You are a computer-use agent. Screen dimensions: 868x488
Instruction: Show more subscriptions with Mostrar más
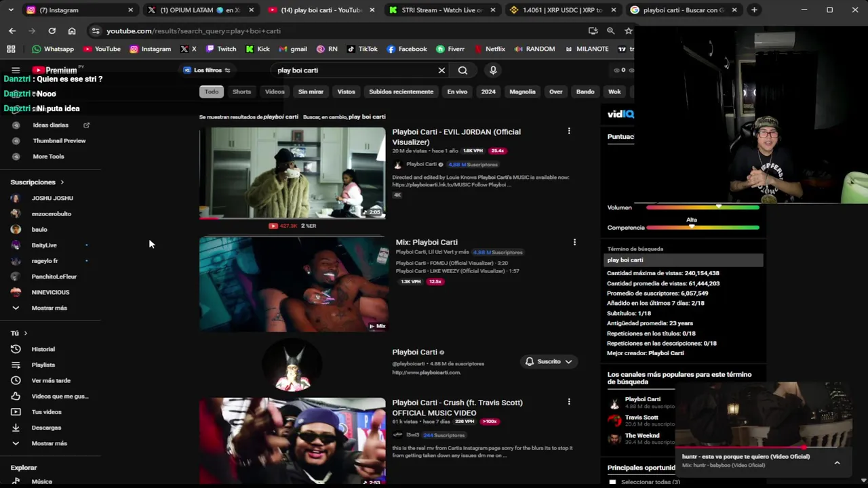(x=49, y=308)
